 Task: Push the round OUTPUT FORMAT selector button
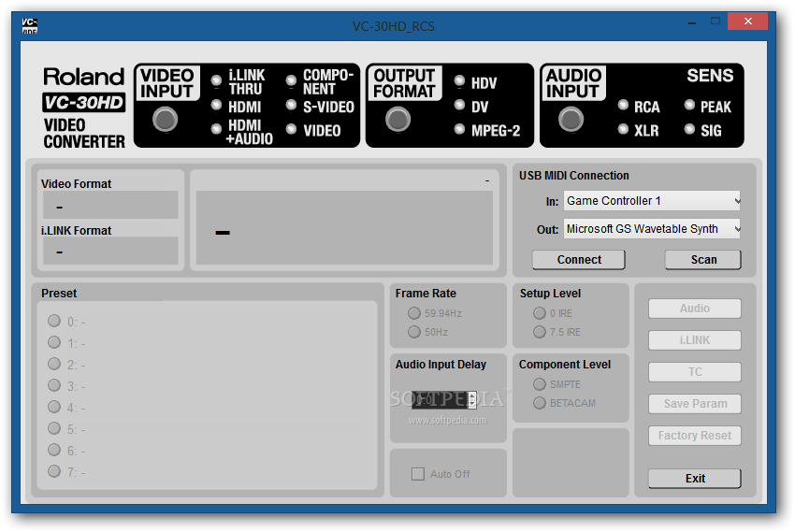click(x=398, y=120)
